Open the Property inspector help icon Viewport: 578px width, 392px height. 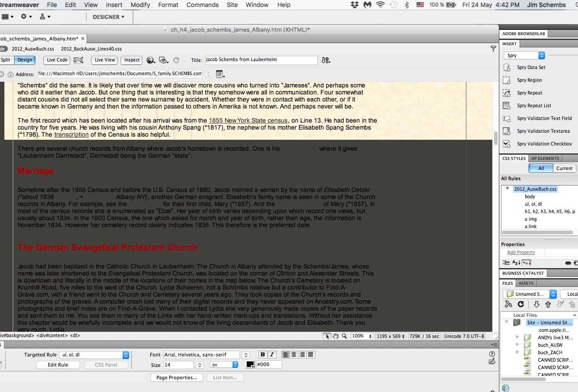pyautogui.click(x=492, y=354)
